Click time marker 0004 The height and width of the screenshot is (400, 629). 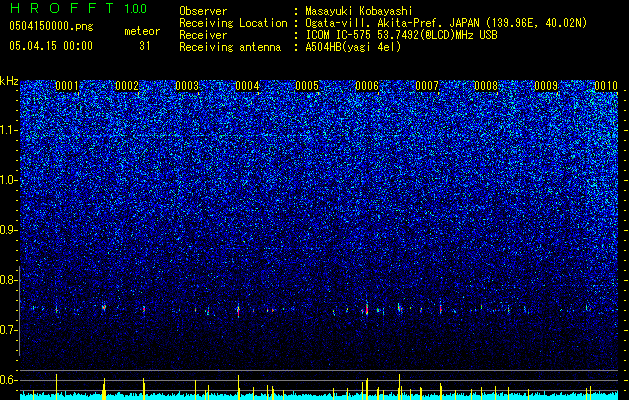247,86
